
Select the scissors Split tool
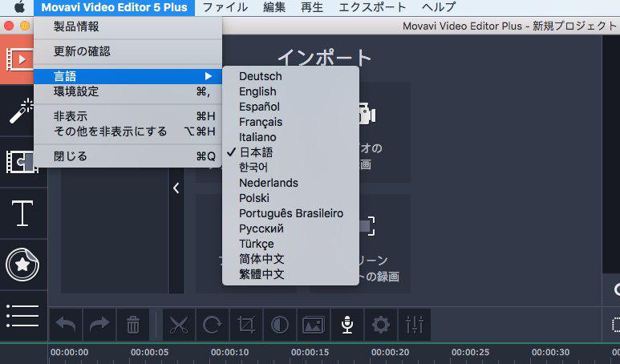click(179, 325)
